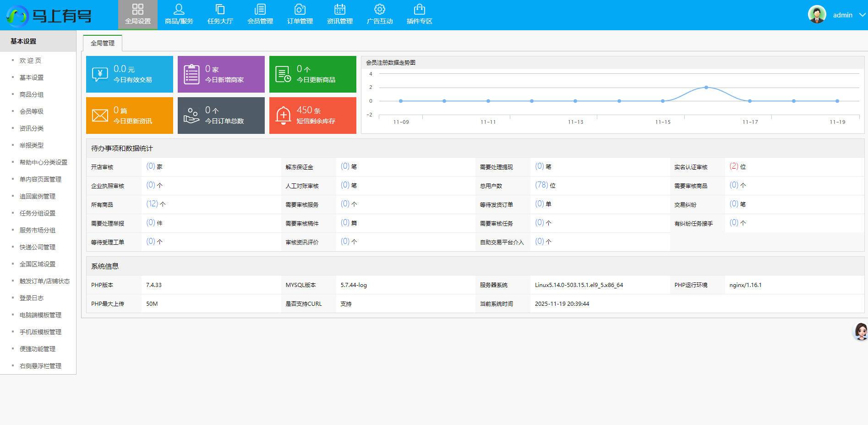Select the 商品/服务 icon in the top bar
Viewport: 868px width, 425px height.
point(179,14)
